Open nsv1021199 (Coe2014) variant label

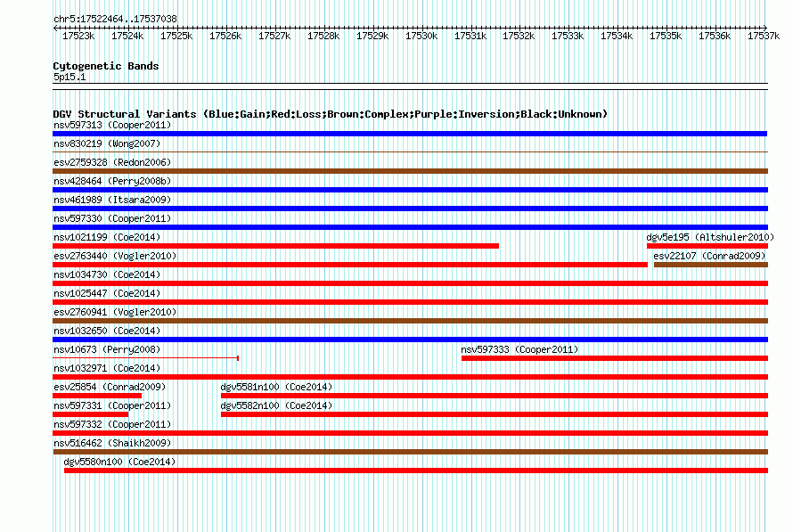pos(107,237)
